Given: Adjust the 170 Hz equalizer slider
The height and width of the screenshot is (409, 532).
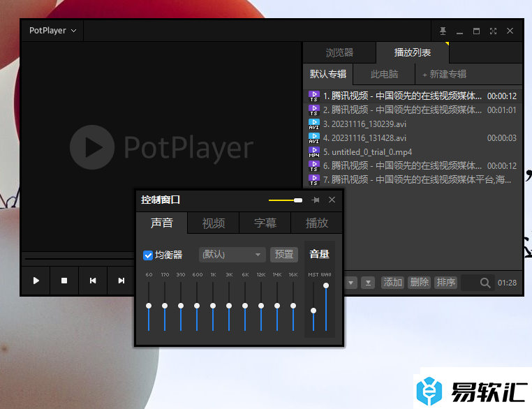Looking at the screenshot, I should 165,306.
